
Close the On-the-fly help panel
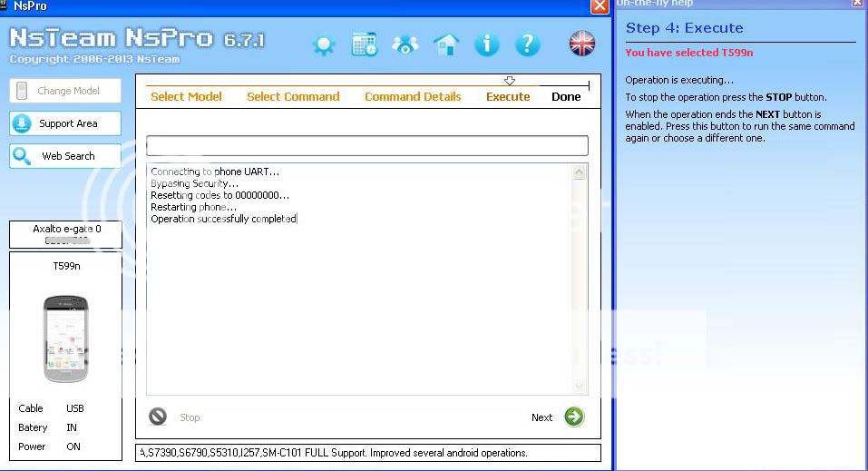coord(857,4)
